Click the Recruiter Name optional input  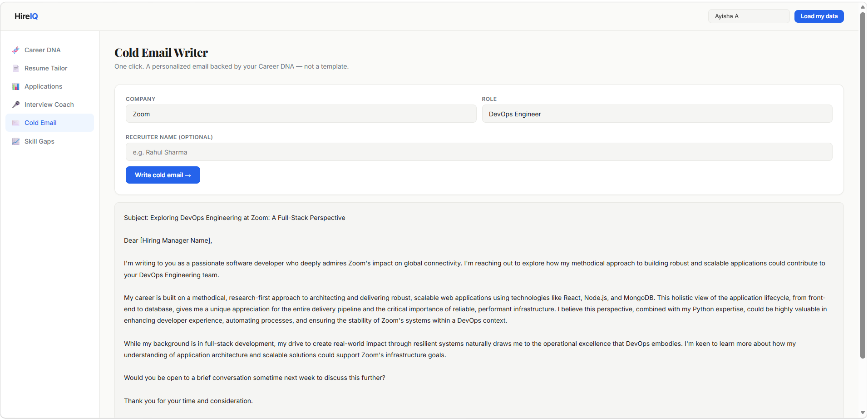coord(479,152)
